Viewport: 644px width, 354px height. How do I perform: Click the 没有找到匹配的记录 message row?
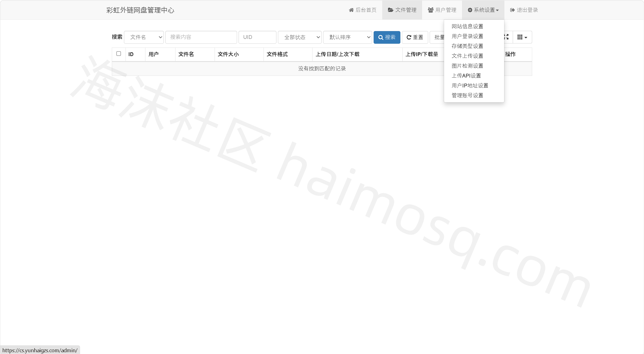(x=322, y=68)
